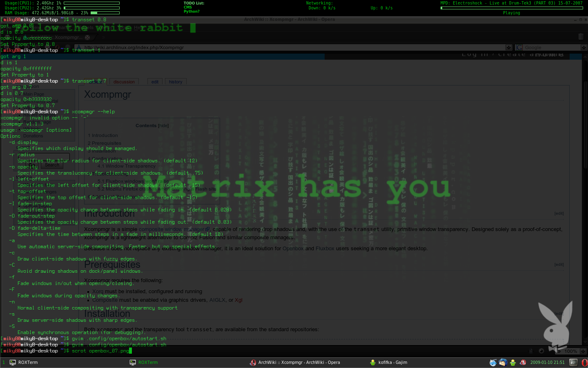The width and height of the screenshot is (588, 368).
Task: Open the AIGLX link under Prerequisites
Action: 217,300
